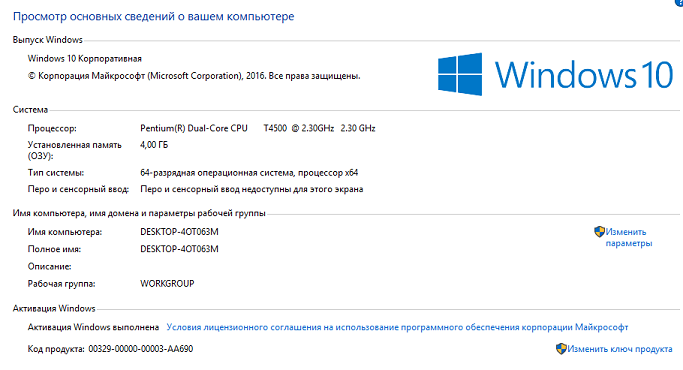Click the Активация Windows выполнена status text
Viewport: 683px width, 370px height.
[x=93, y=327]
